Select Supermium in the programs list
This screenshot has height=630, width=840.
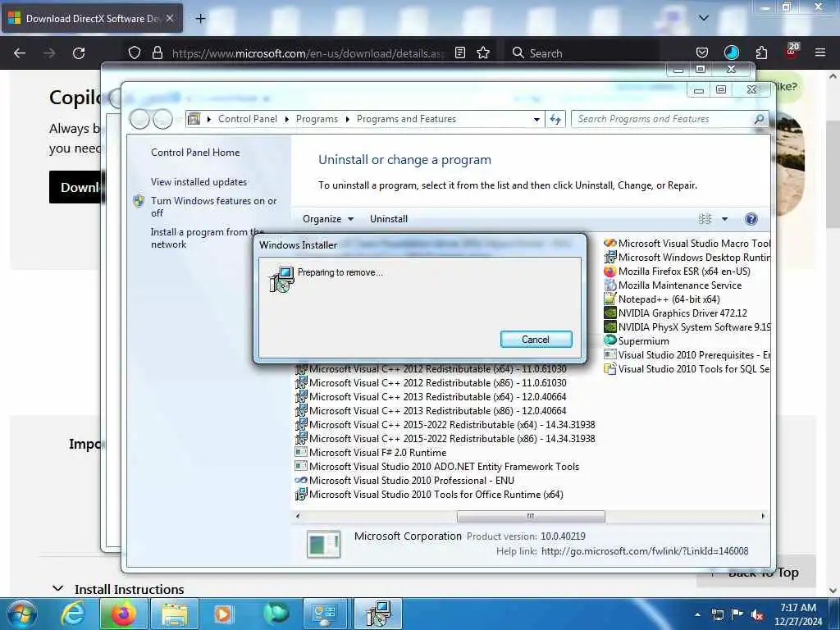click(637, 340)
